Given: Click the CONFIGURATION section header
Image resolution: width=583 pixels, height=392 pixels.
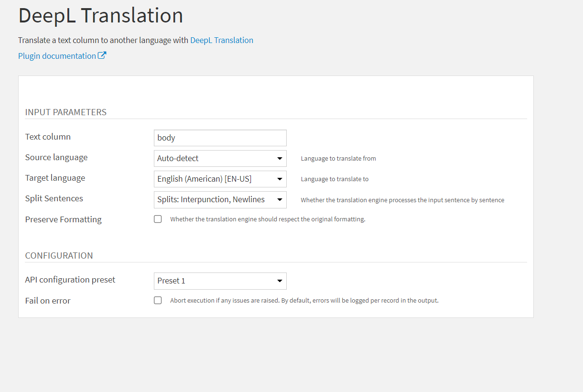Looking at the screenshot, I should [59, 256].
